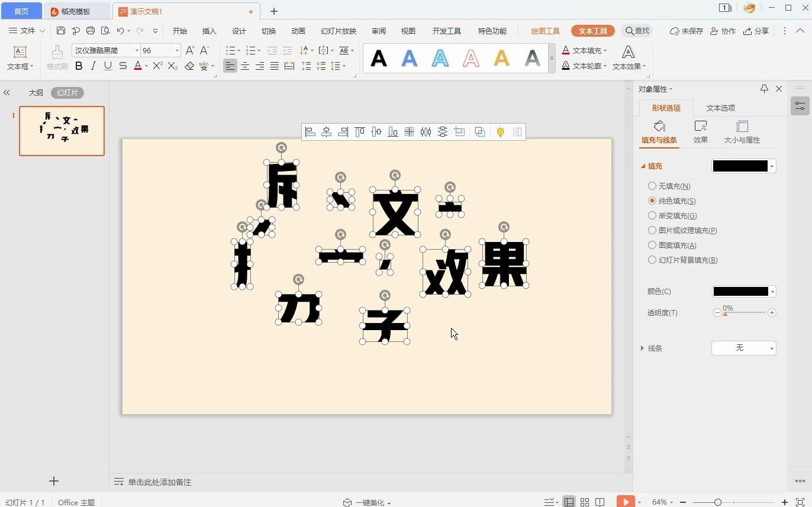Click the Collaborate button

(x=723, y=31)
